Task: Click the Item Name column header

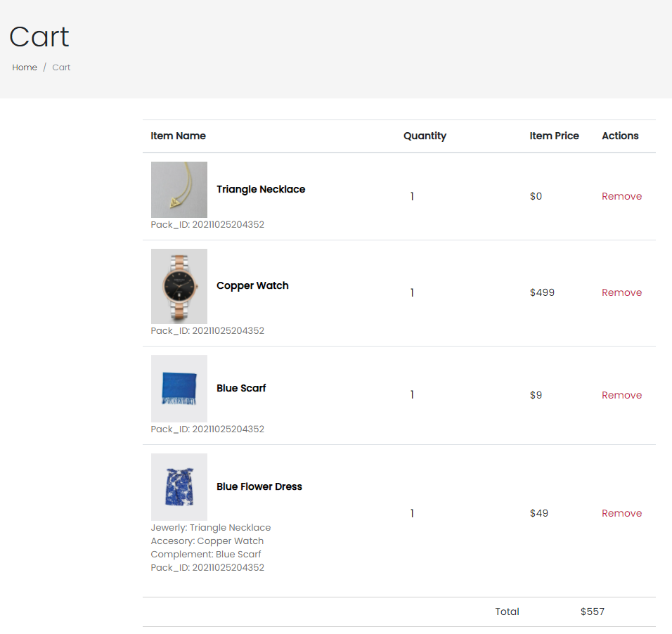Action: pyautogui.click(x=178, y=136)
